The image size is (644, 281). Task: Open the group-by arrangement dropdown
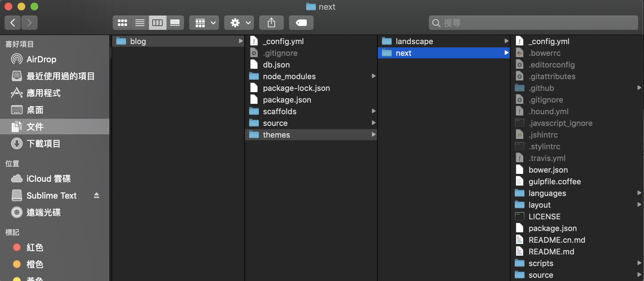pos(204,23)
